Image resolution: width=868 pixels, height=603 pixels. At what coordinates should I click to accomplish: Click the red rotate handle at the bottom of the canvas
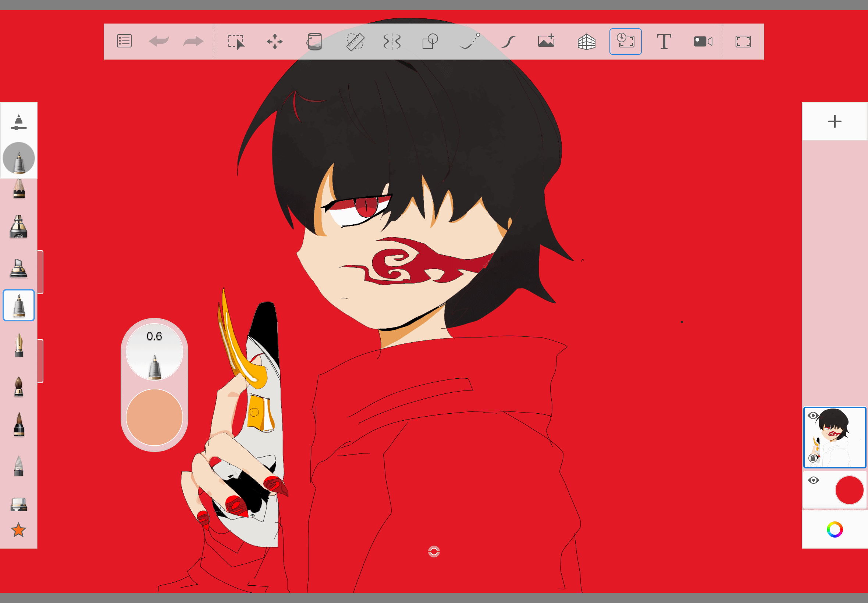click(434, 552)
